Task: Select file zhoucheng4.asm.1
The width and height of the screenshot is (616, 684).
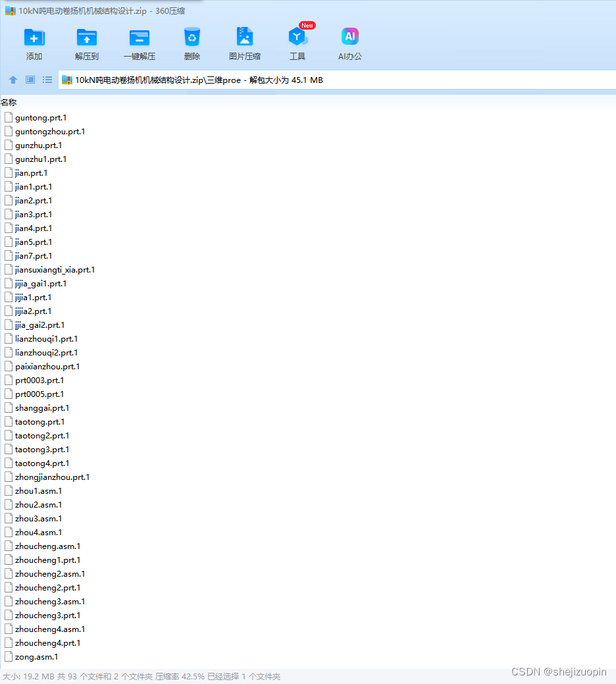Action: click(x=45, y=629)
